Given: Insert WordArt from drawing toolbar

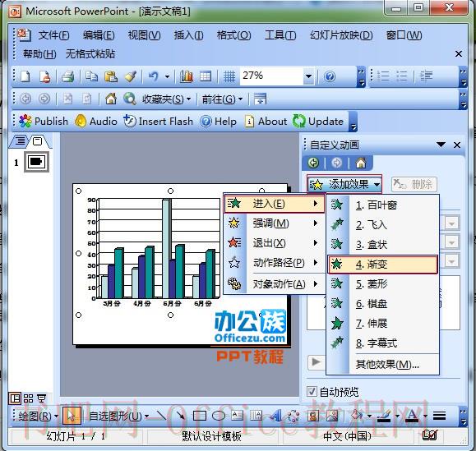Looking at the screenshot, I should (275, 416).
